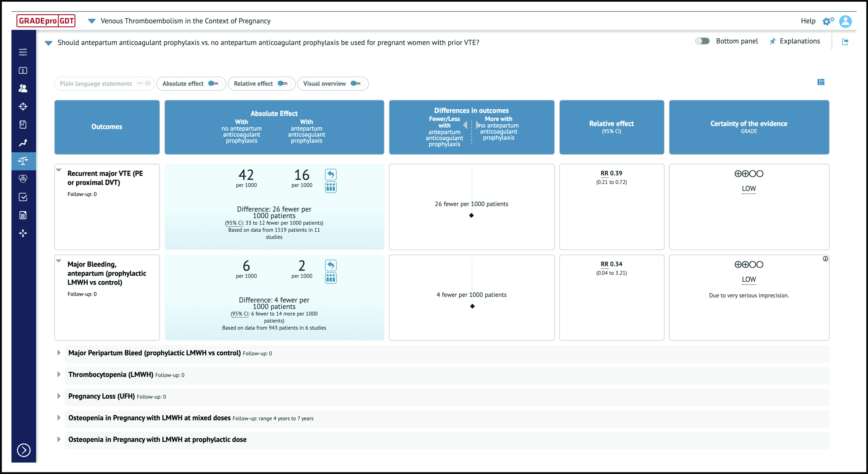Click the '2 per 1000' value
Image resolution: width=868 pixels, height=474 pixels.
[301, 269]
